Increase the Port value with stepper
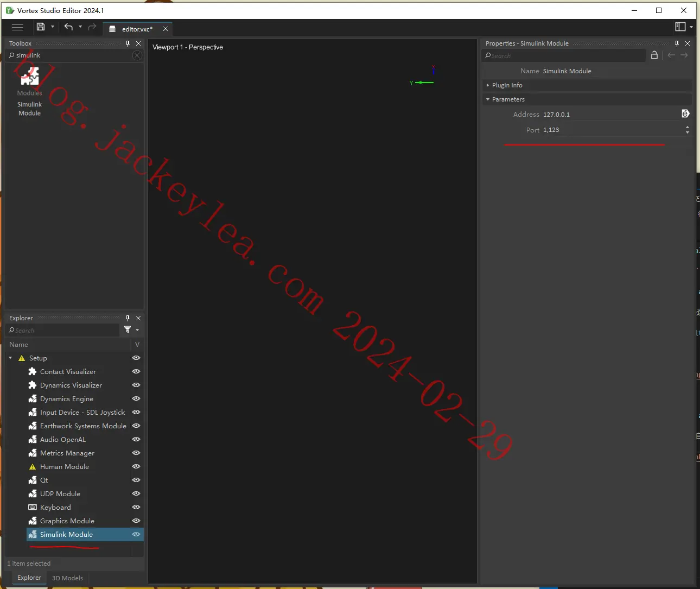 688,128
